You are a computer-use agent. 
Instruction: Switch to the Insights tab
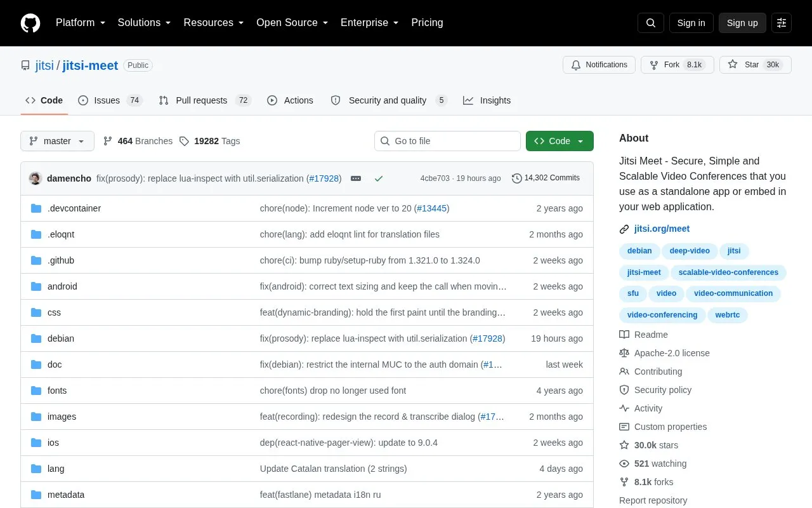pyautogui.click(x=487, y=100)
